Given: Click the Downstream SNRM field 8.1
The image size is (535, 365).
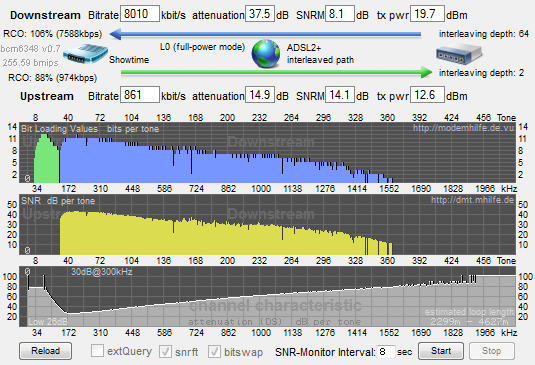Looking at the screenshot, I should coord(340,14).
